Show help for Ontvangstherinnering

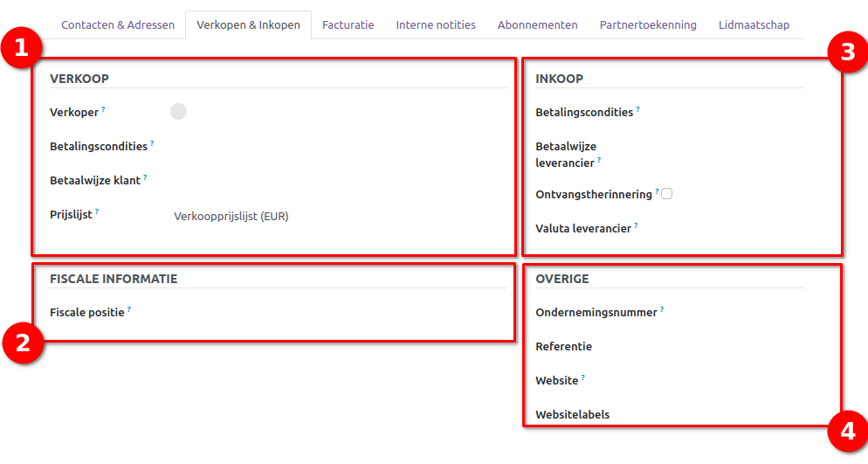coord(657,191)
